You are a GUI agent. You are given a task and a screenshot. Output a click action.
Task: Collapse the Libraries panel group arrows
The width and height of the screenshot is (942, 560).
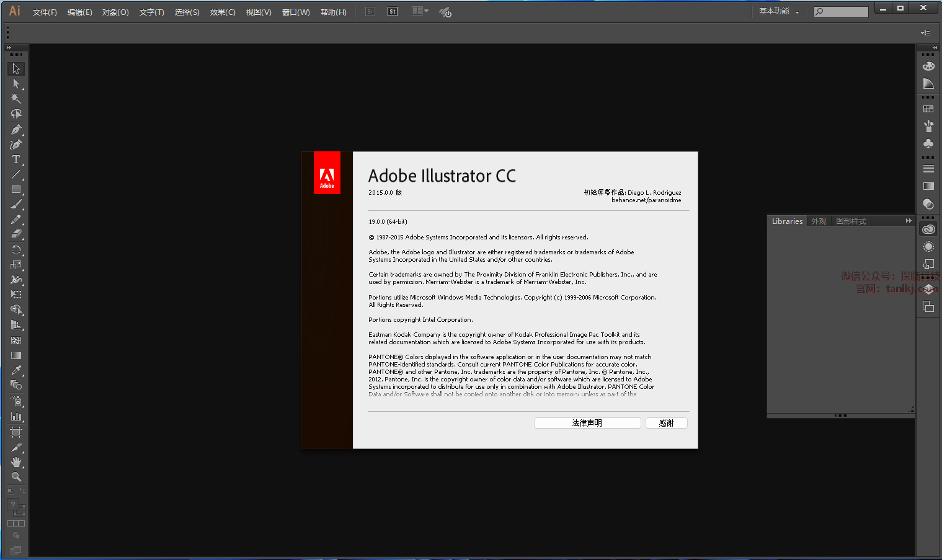pyautogui.click(x=909, y=221)
